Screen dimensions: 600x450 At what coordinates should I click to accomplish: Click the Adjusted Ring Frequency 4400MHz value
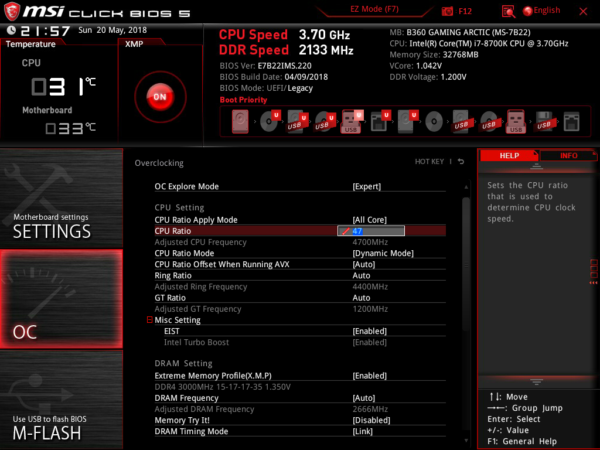370,287
